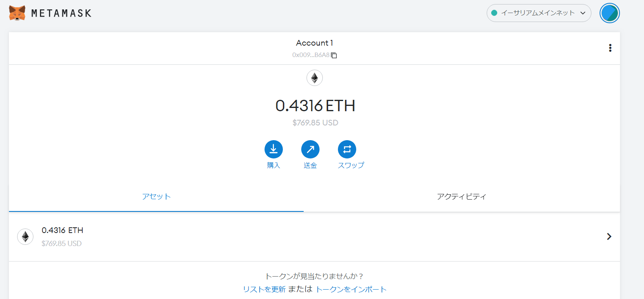Click the Account 1 name
The width and height of the screenshot is (644, 299).
coord(314,43)
